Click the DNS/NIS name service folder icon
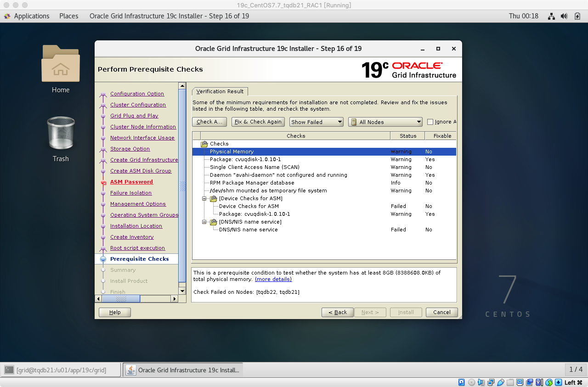The height and width of the screenshot is (387, 588). [x=214, y=222]
